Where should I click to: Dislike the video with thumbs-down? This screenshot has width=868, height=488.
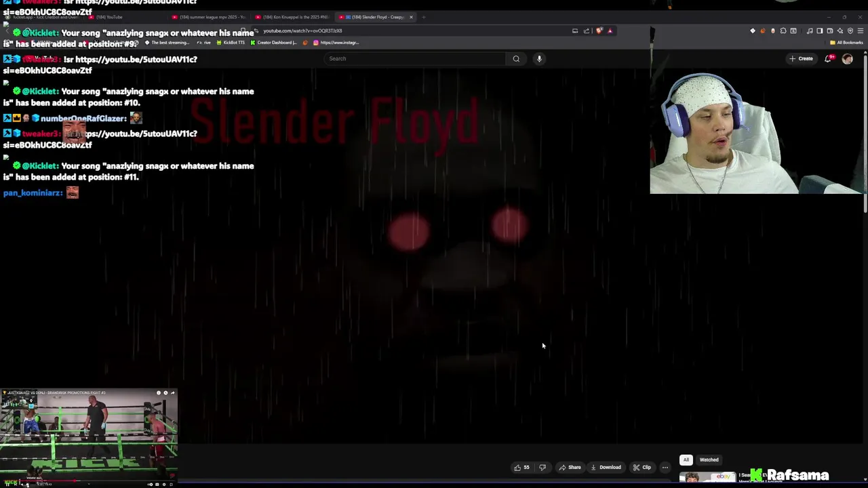(x=542, y=467)
